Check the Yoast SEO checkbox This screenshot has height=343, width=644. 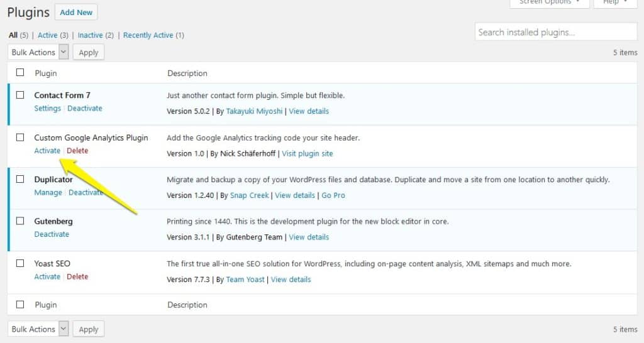click(x=20, y=263)
